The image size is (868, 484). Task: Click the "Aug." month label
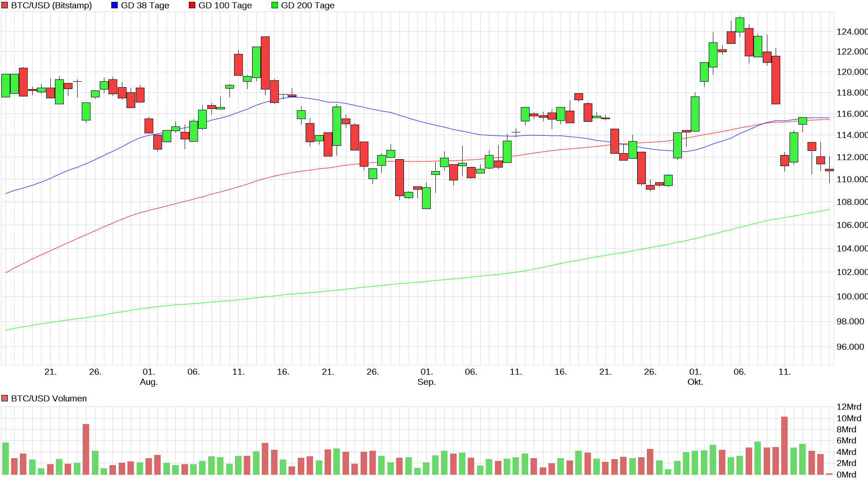point(149,382)
